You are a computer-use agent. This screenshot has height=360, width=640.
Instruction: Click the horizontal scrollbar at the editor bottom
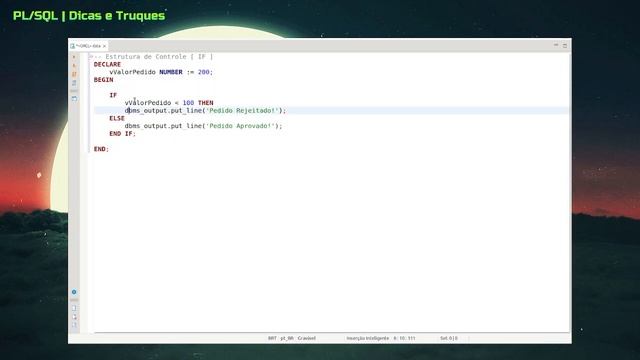[x=331, y=333]
